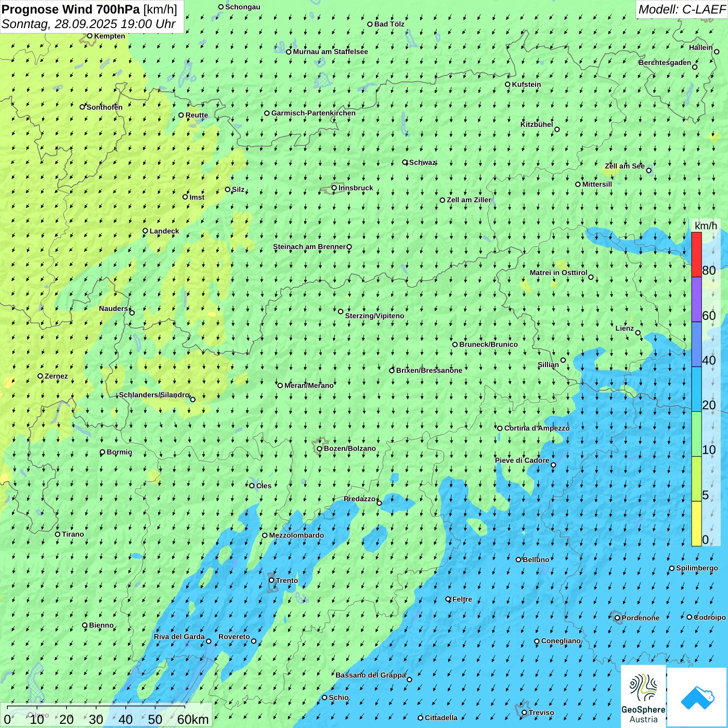Click the Trento city marker
The width and height of the screenshot is (728, 728).
pos(271,580)
